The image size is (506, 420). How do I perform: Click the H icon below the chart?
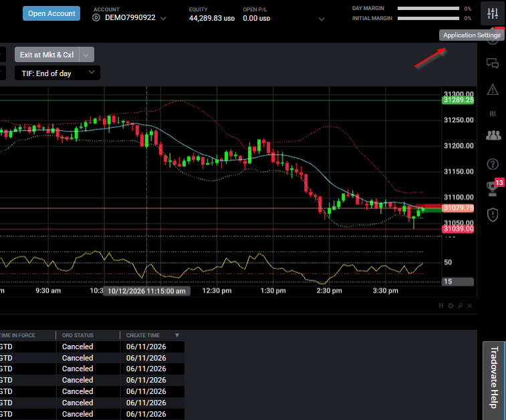pyautogui.click(x=440, y=306)
